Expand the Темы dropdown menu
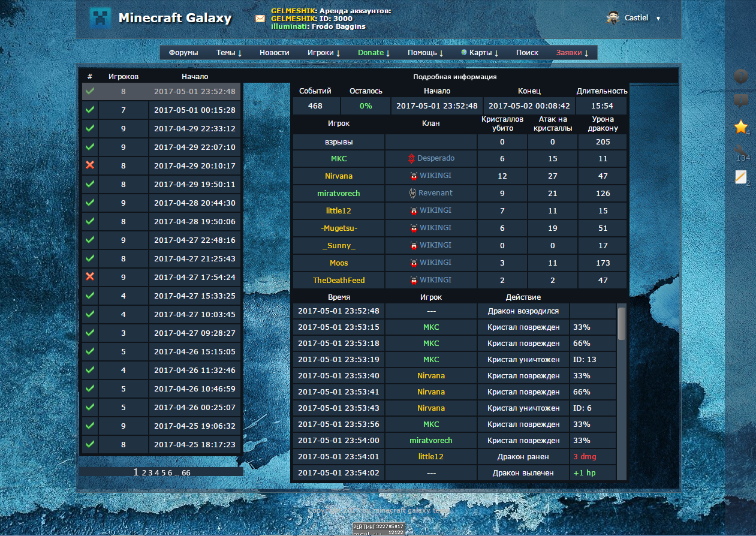 click(x=228, y=53)
